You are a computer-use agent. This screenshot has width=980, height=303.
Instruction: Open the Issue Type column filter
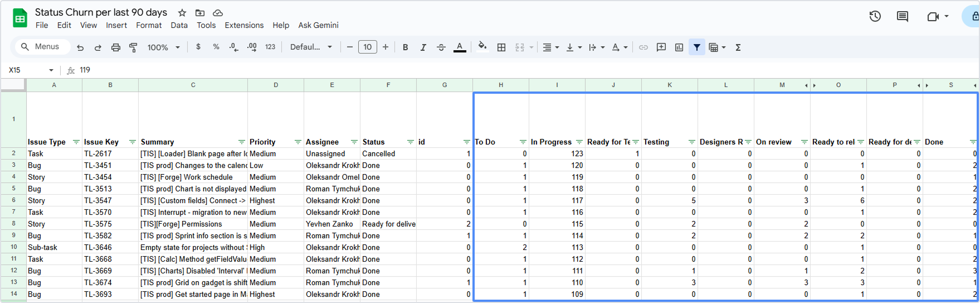point(76,142)
